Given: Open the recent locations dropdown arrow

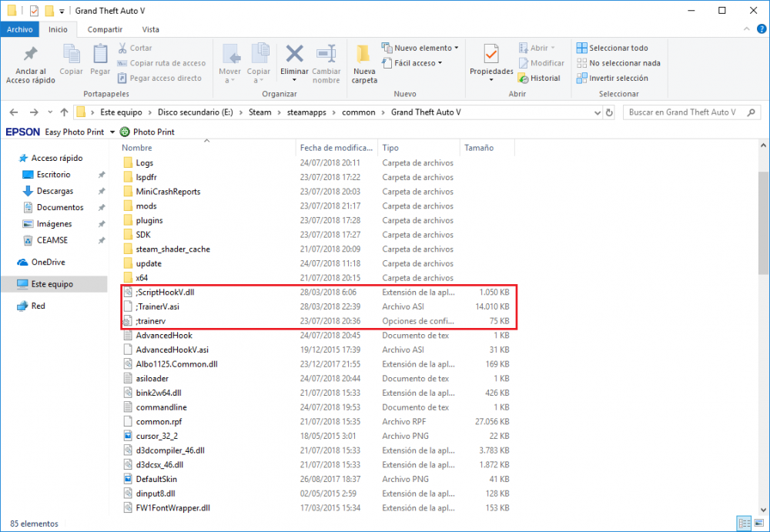Looking at the screenshot, I should pos(50,112).
